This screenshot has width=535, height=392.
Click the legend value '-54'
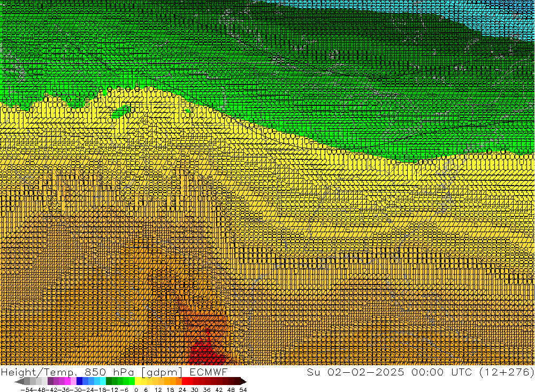27,390
